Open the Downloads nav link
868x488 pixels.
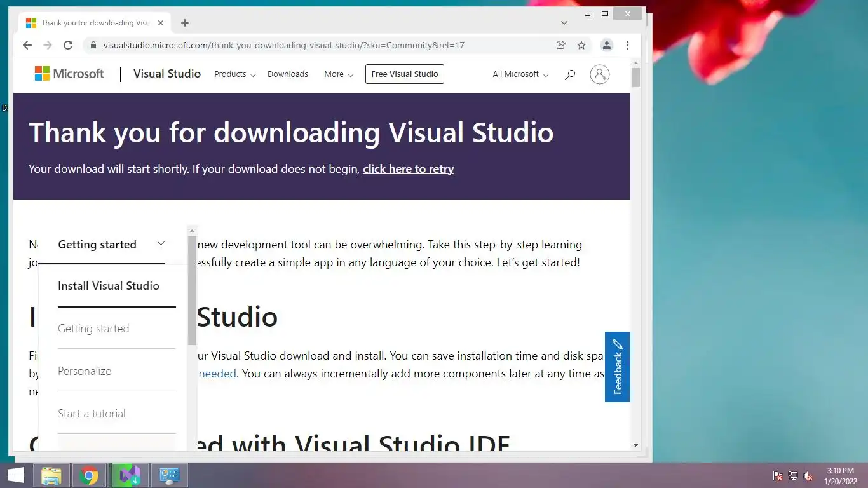[x=288, y=74]
